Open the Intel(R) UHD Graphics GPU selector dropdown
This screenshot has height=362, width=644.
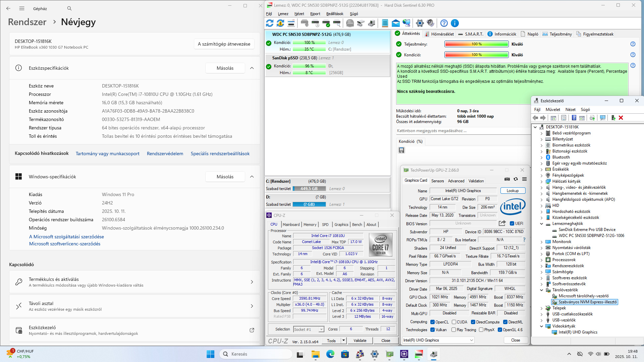click(x=438, y=340)
